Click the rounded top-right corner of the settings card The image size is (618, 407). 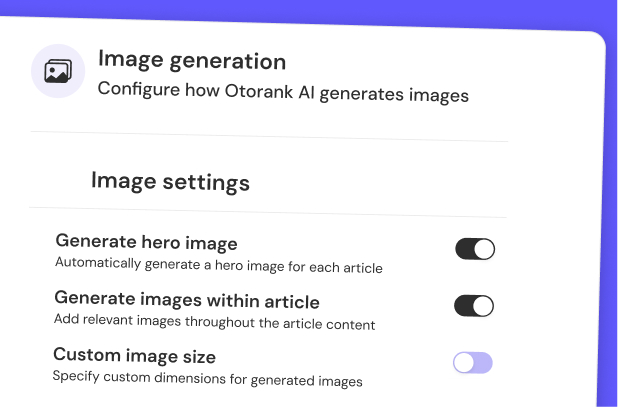[x=598, y=40]
